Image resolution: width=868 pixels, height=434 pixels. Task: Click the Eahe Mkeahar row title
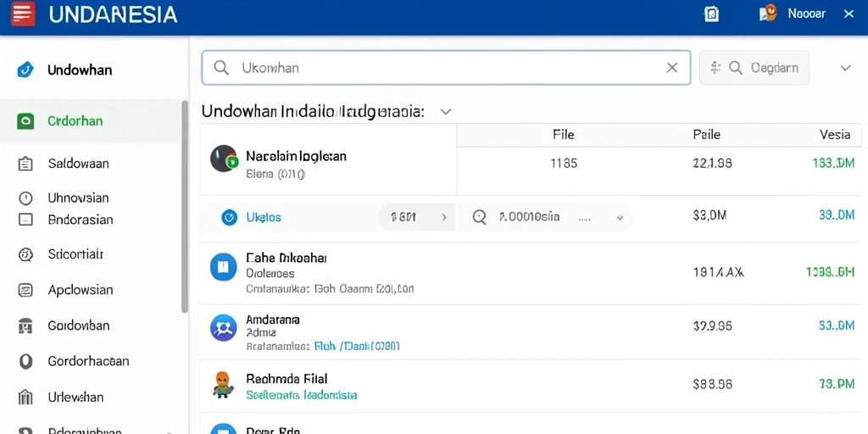pos(287,258)
